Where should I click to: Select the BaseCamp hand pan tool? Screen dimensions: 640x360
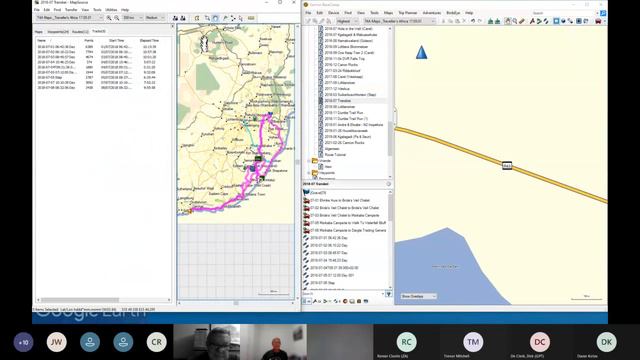tap(507, 21)
